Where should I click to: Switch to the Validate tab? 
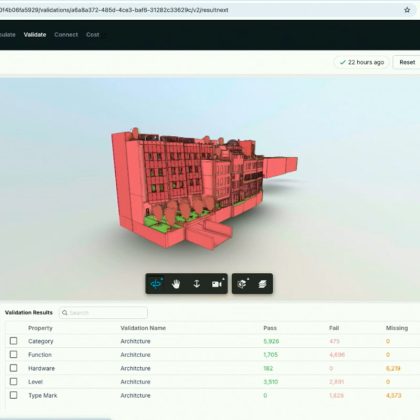[35, 35]
